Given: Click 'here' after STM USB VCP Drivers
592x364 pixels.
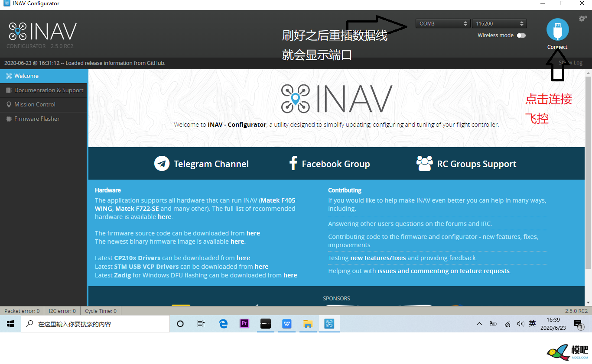Looking at the screenshot, I should click(x=261, y=267).
